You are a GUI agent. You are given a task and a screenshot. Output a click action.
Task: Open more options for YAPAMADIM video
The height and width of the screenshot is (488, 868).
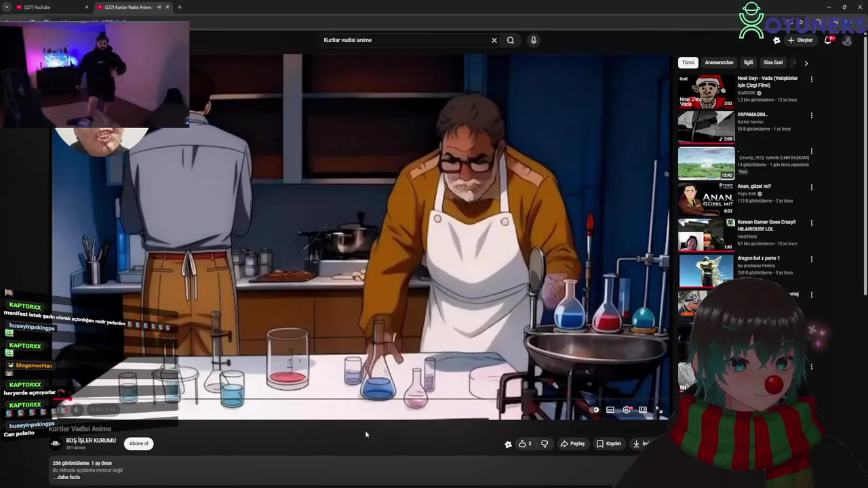[812, 115]
